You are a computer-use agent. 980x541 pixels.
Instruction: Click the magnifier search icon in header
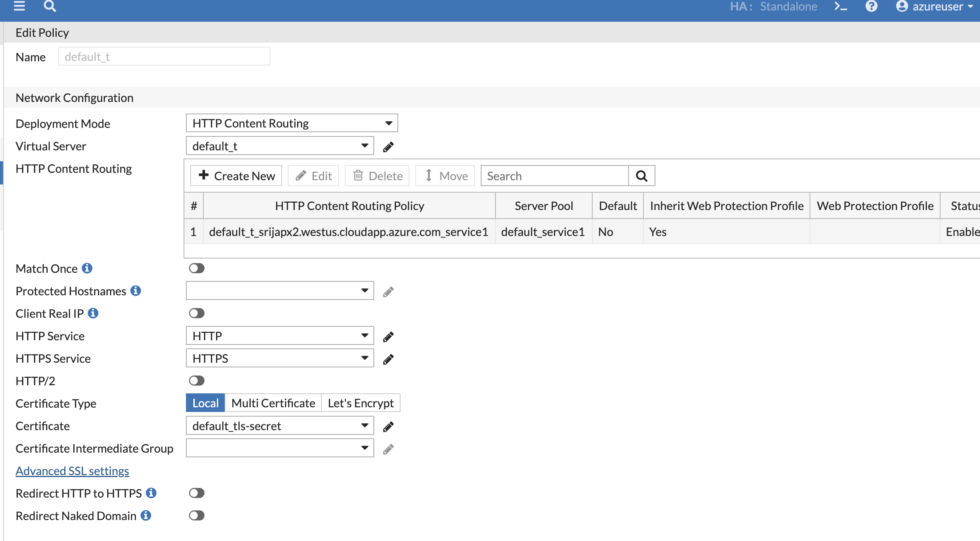[50, 6]
